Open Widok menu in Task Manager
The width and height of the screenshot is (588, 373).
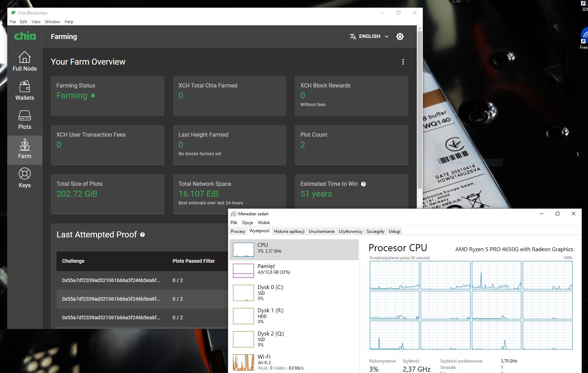coord(264,223)
